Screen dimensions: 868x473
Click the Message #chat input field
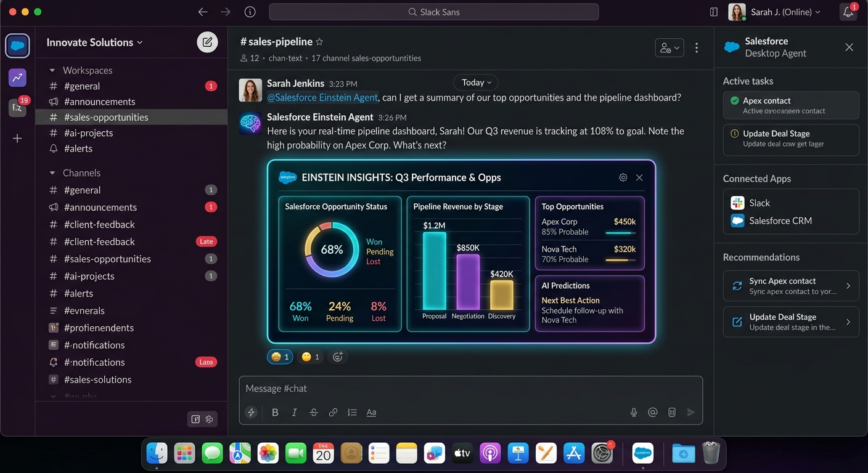[x=432, y=389]
